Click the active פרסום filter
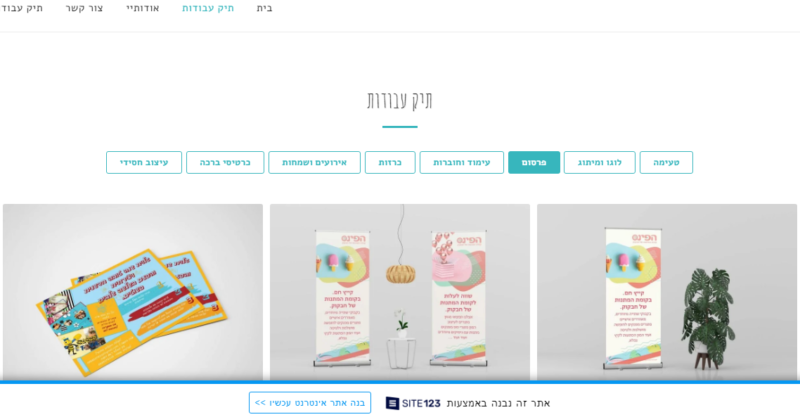The height and width of the screenshot is (417, 800). [x=534, y=162]
